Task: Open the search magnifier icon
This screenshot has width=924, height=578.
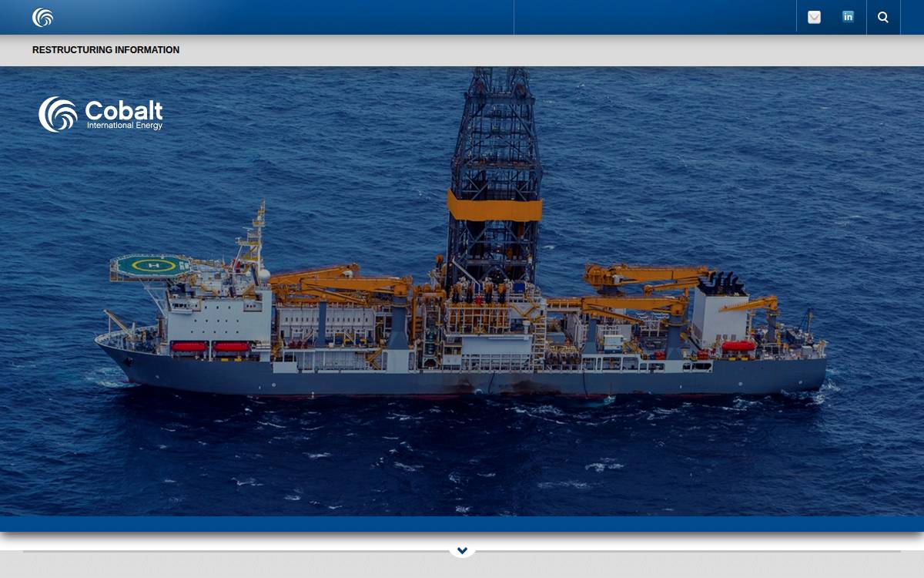Action: coord(883,17)
